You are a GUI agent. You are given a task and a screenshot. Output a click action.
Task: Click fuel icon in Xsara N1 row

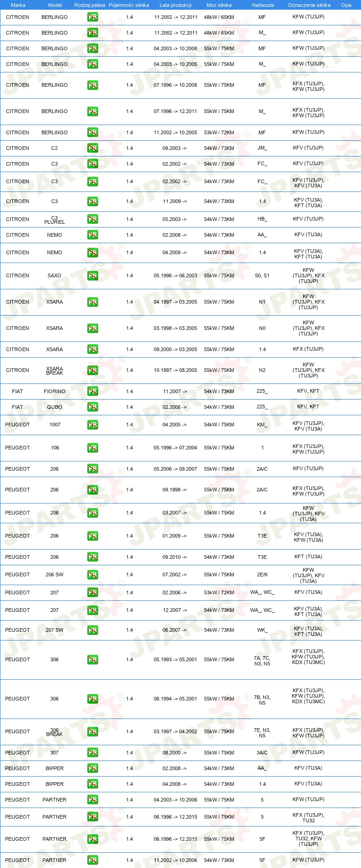tap(93, 302)
